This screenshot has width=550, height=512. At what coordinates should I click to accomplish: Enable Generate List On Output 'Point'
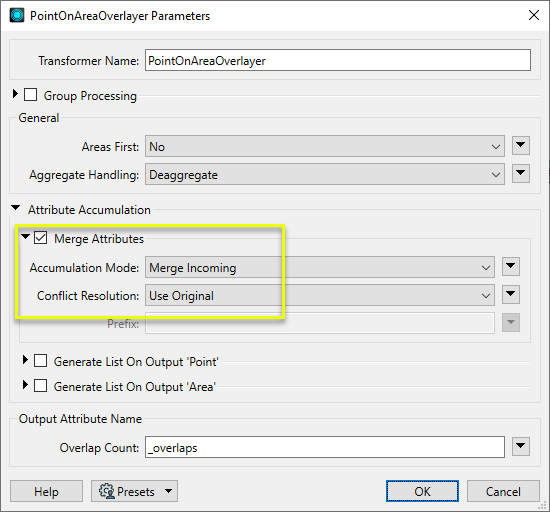pos(40,361)
